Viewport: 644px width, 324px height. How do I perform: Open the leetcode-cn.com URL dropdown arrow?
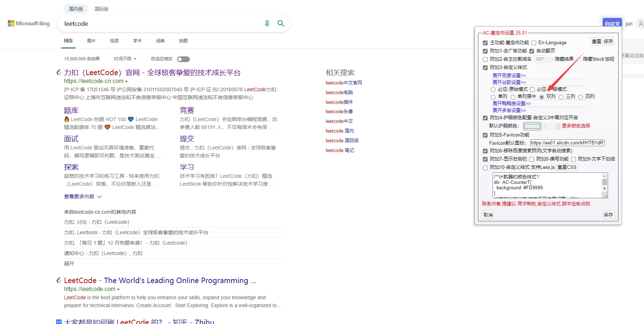127,81
